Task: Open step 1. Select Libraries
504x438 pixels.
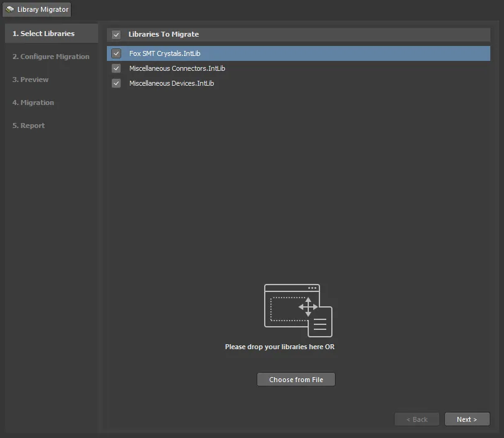Action: 52,34
